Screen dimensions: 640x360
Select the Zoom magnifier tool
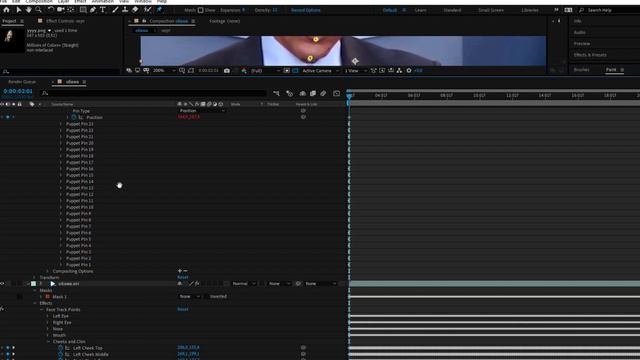point(39,10)
